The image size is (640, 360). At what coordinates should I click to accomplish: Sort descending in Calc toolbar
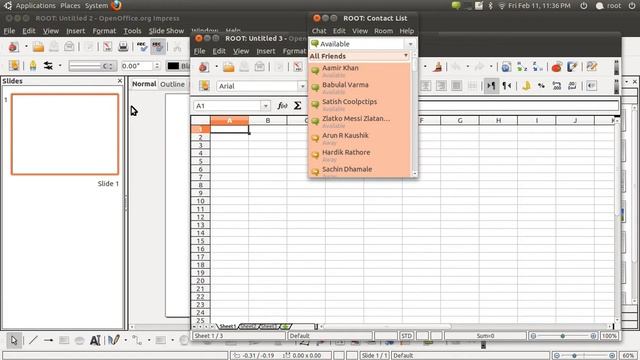[x=538, y=67]
